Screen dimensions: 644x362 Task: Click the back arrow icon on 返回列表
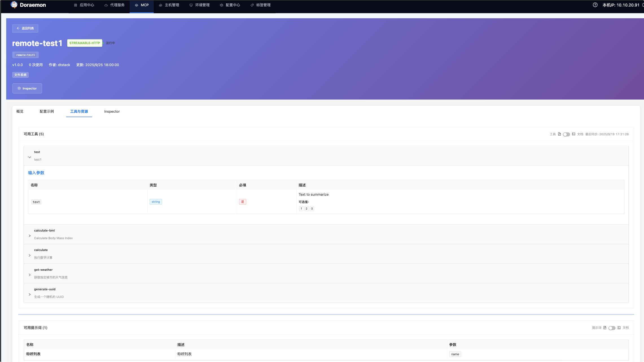coord(18,28)
